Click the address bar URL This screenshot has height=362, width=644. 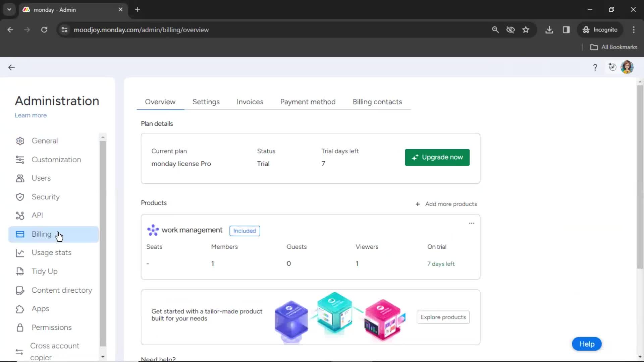click(x=141, y=30)
